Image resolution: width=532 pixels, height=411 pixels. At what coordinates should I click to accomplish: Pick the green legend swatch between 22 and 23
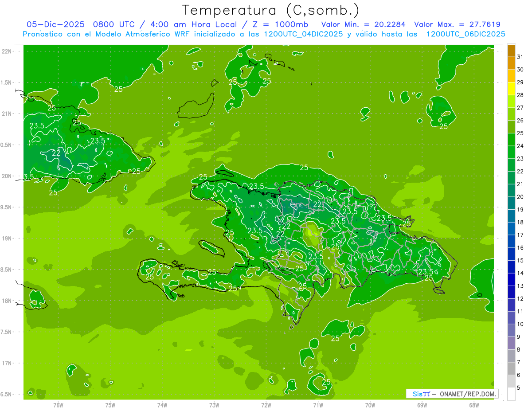pos(511,165)
